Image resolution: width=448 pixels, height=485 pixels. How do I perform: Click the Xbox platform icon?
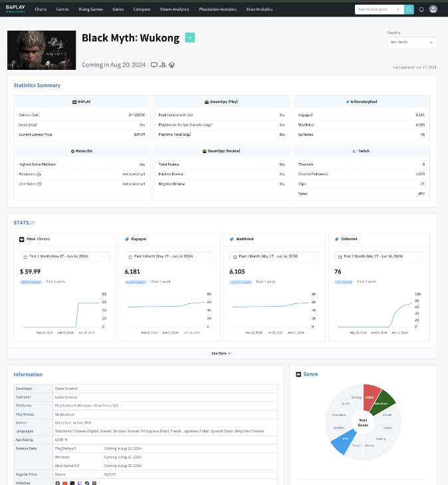[x=171, y=65]
